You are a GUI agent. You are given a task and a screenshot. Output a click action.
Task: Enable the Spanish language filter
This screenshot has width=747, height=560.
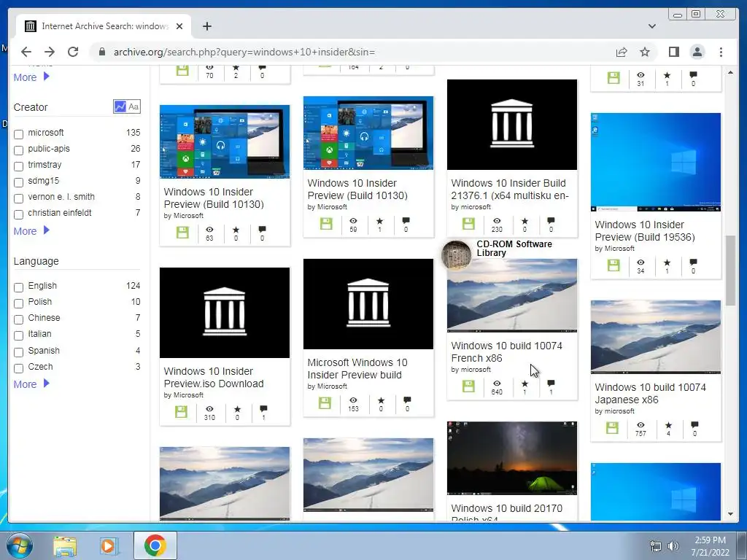18,352
